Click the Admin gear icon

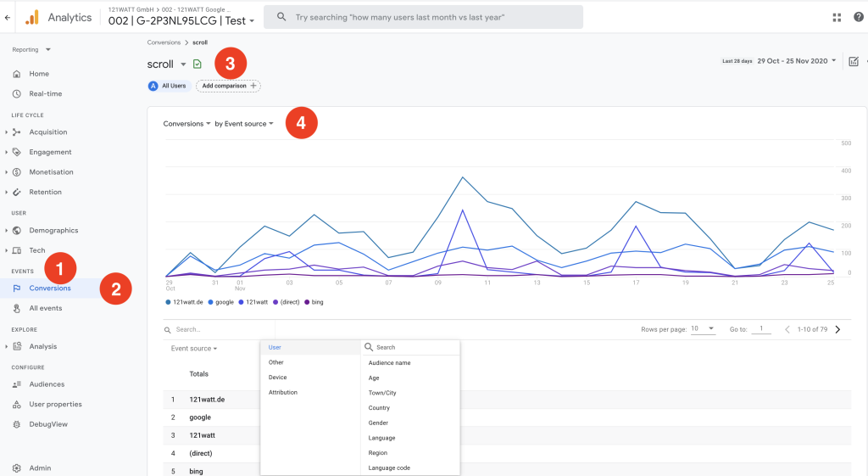pyautogui.click(x=17, y=468)
